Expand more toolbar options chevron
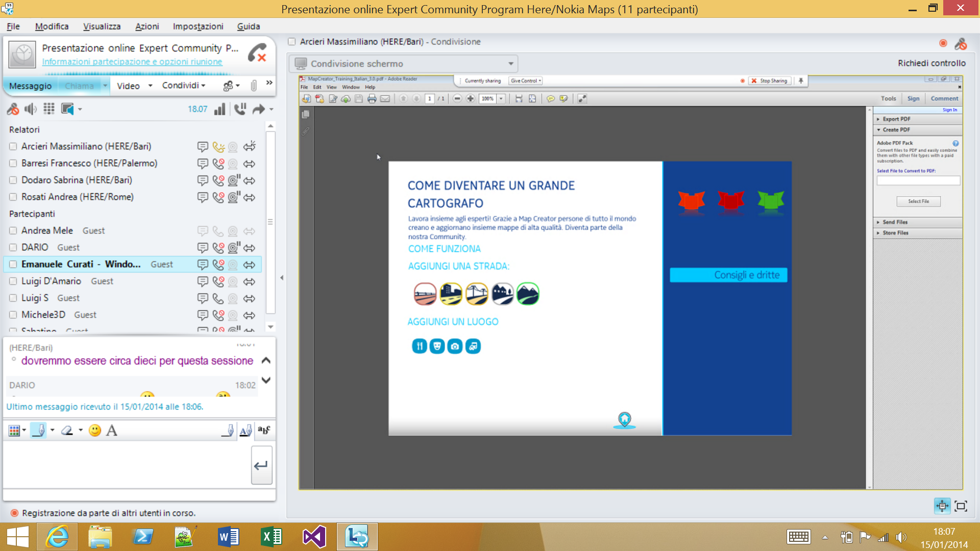 coord(269,83)
